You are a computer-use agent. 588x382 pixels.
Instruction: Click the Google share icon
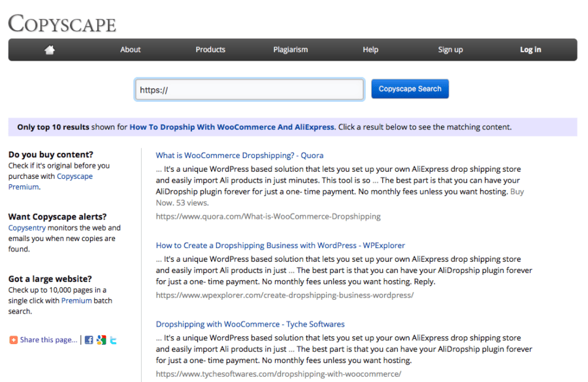pos(101,340)
